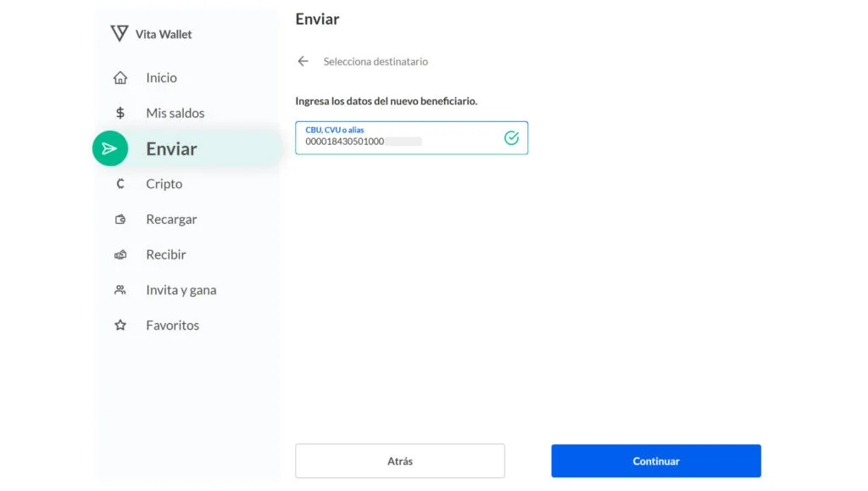
Task: Click the wallet icon next to Recargar
Action: (120, 219)
